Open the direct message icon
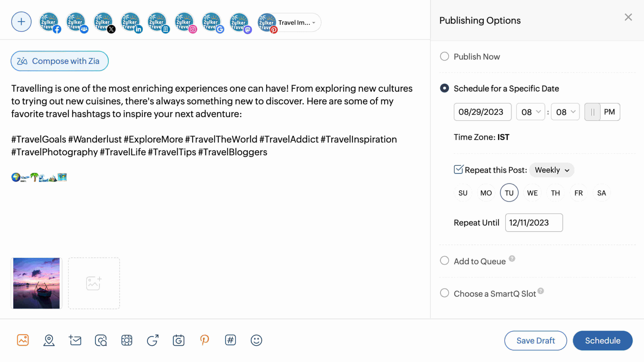 click(75, 340)
